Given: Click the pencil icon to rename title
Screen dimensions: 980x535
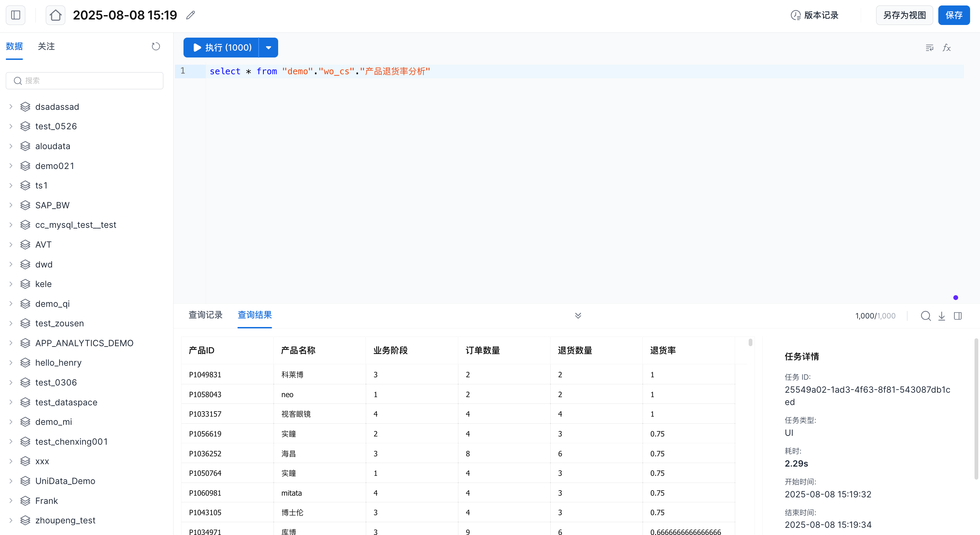Looking at the screenshot, I should coord(191,15).
